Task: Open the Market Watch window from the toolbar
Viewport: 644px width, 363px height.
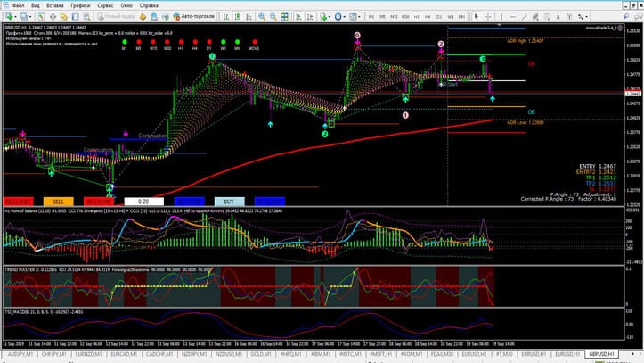Action: 41,17
